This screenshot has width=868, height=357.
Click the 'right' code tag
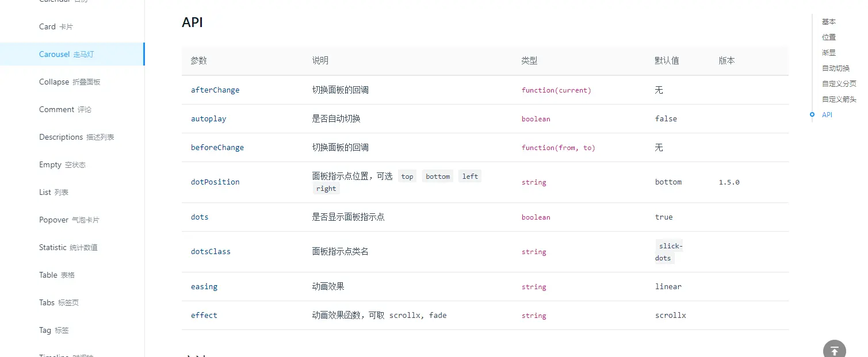pyautogui.click(x=326, y=189)
